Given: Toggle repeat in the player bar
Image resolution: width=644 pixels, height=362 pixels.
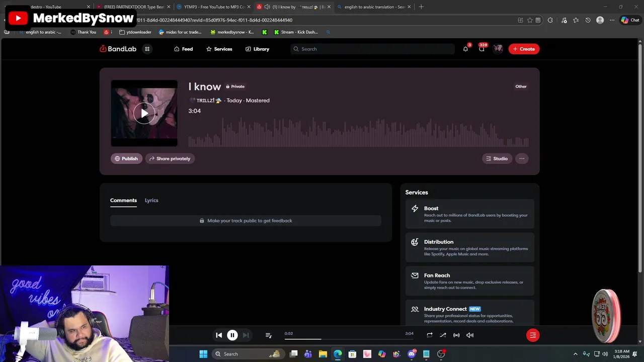Looking at the screenshot, I should (x=430, y=335).
